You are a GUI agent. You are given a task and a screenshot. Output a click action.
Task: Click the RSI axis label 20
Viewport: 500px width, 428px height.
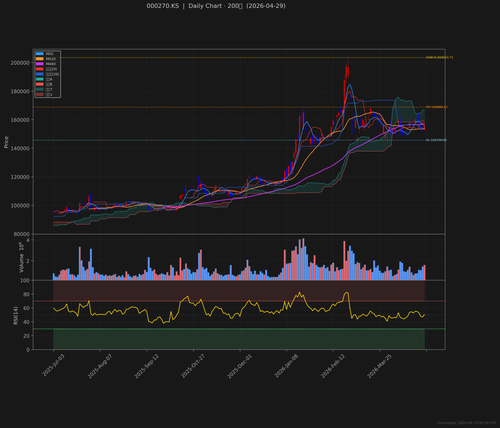point(26,336)
